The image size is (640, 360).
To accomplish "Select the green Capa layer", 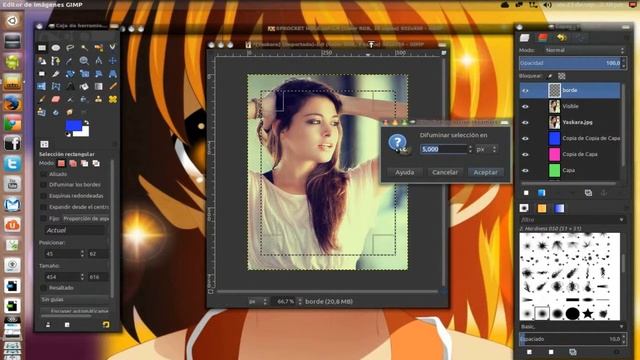I will tap(570, 170).
